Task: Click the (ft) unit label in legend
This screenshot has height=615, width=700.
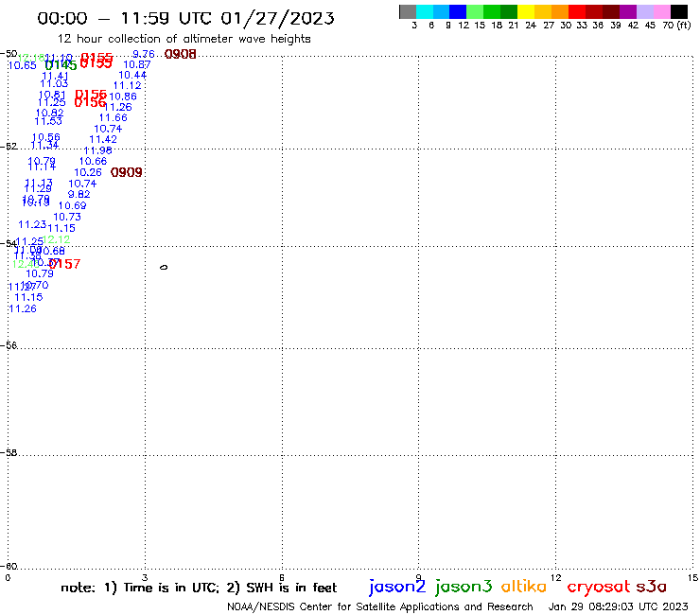Action: tap(684, 26)
